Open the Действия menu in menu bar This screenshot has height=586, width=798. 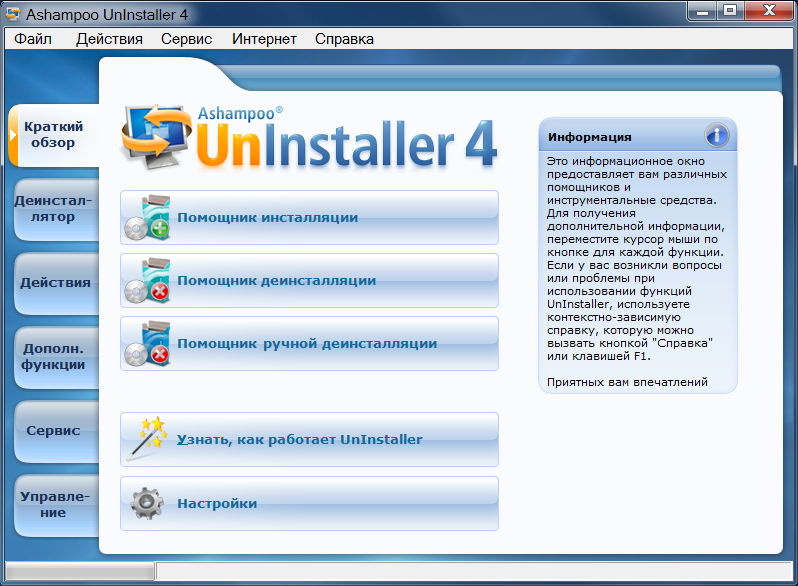[x=109, y=39]
